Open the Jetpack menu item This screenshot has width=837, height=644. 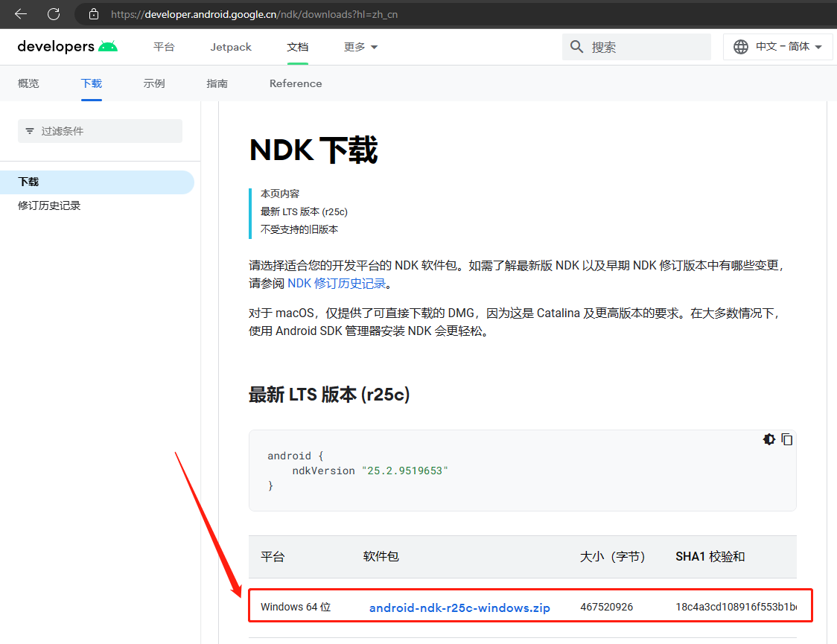point(231,46)
